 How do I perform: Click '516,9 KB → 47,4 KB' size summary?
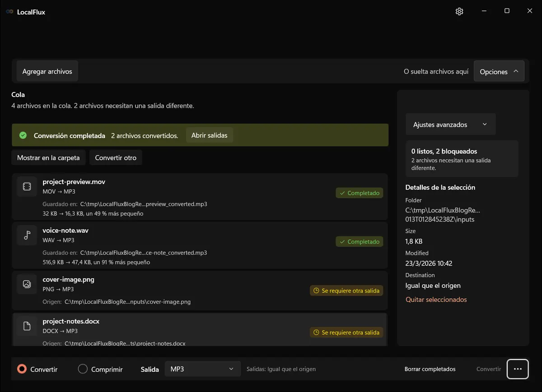coord(96,262)
